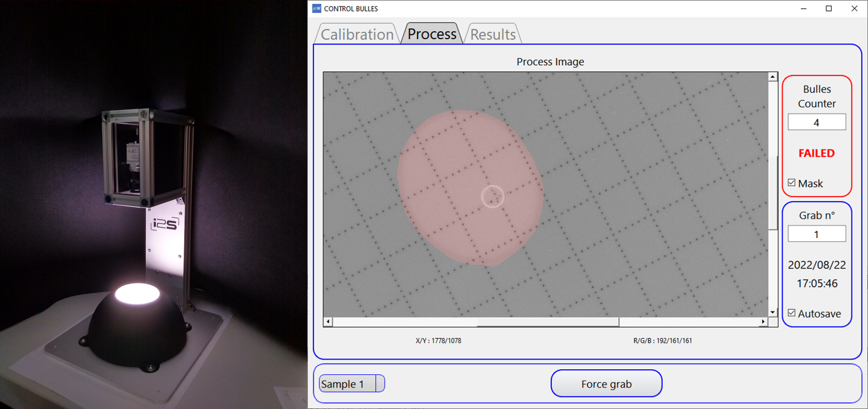Screen dimensions: 868x409
Task: Click the FAILED status text
Action: [x=817, y=153]
